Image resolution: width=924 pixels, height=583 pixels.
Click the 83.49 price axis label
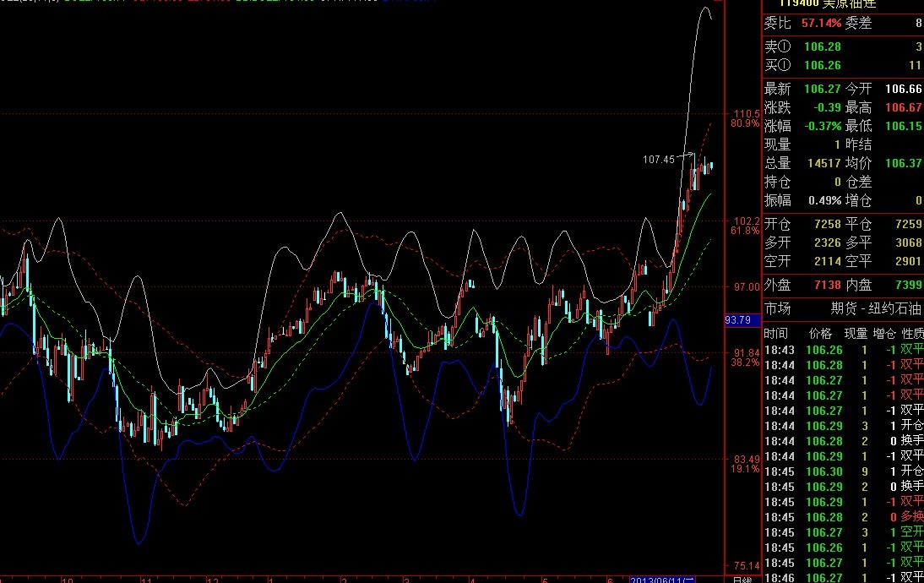point(746,459)
